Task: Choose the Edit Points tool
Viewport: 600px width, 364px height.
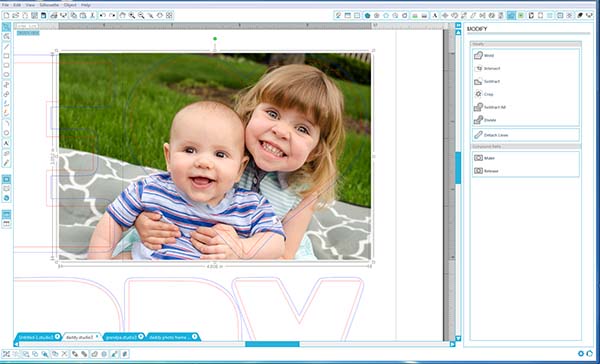Action: pyautogui.click(x=6, y=37)
